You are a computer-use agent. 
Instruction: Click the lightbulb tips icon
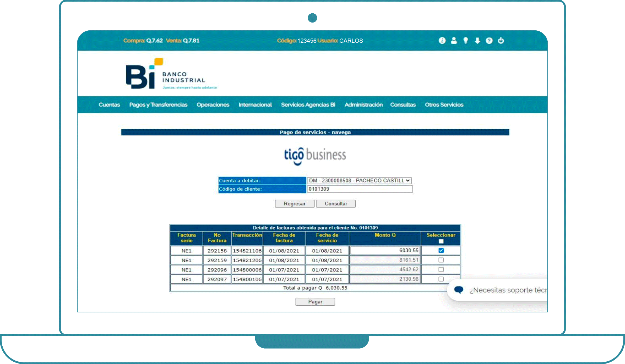(465, 41)
